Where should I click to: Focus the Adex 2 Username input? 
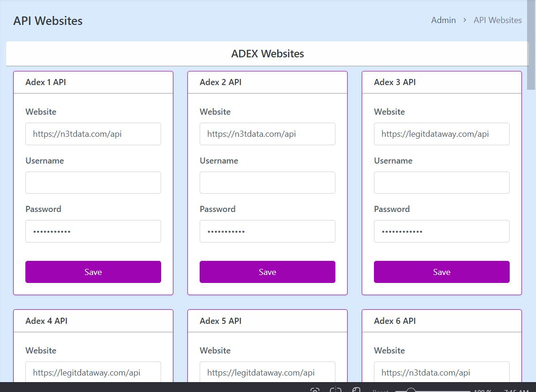[267, 182]
